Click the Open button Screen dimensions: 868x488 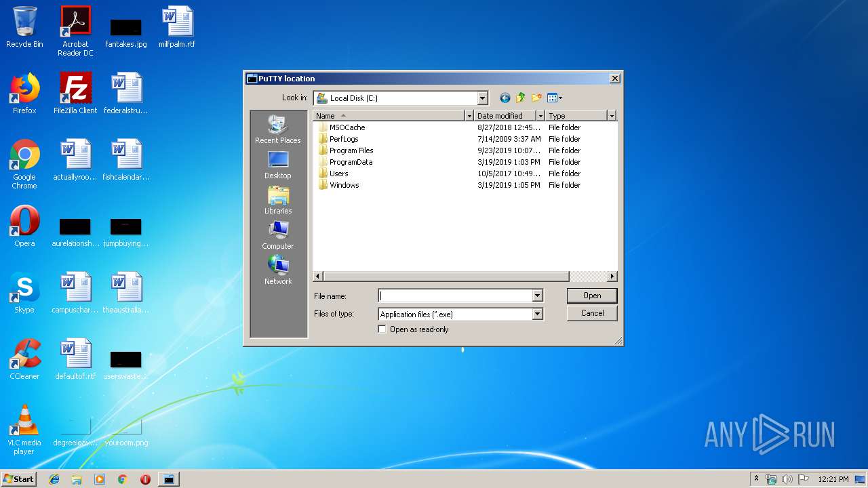pos(592,296)
